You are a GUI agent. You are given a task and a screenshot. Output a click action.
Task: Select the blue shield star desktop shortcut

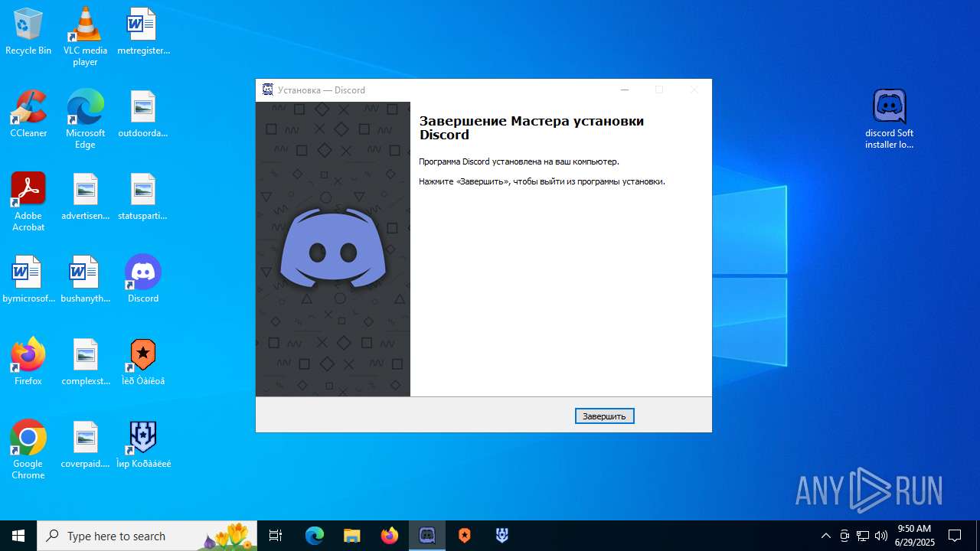click(x=143, y=445)
